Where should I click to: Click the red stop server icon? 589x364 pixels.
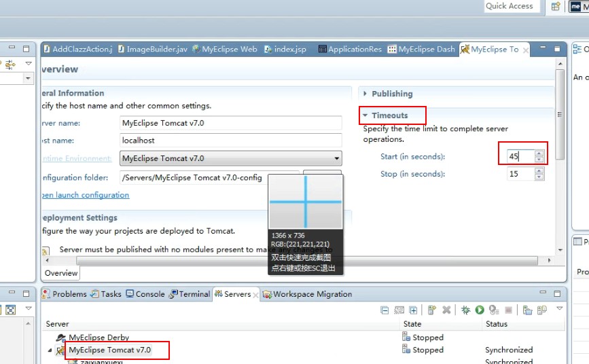pyautogui.click(x=509, y=310)
